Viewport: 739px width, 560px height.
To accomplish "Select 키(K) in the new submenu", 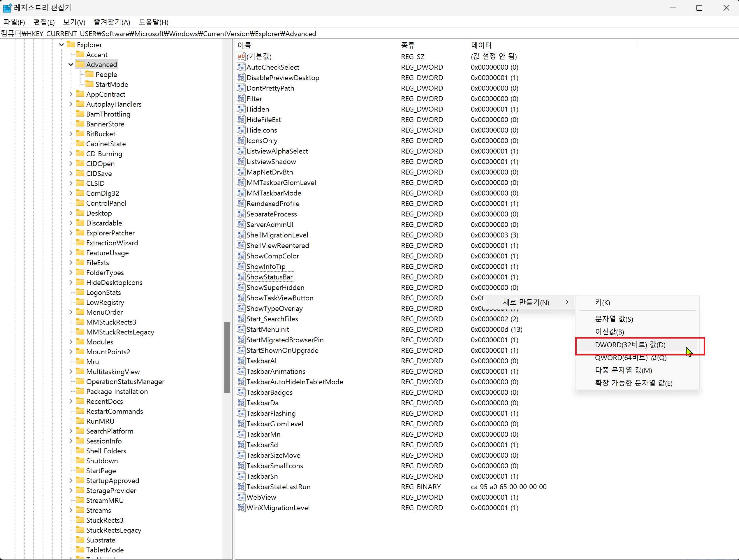I will click(602, 302).
